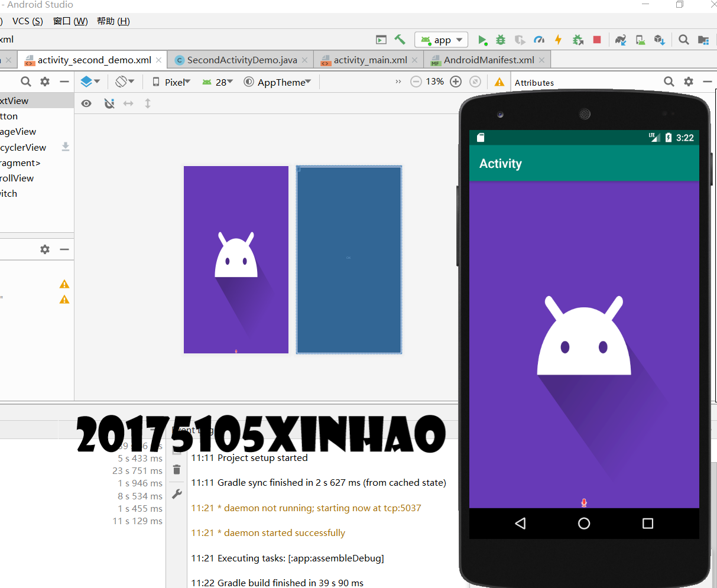Click the vertical expand arrows icon
The height and width of the screenshot is (588, 717).
(148, 103)
